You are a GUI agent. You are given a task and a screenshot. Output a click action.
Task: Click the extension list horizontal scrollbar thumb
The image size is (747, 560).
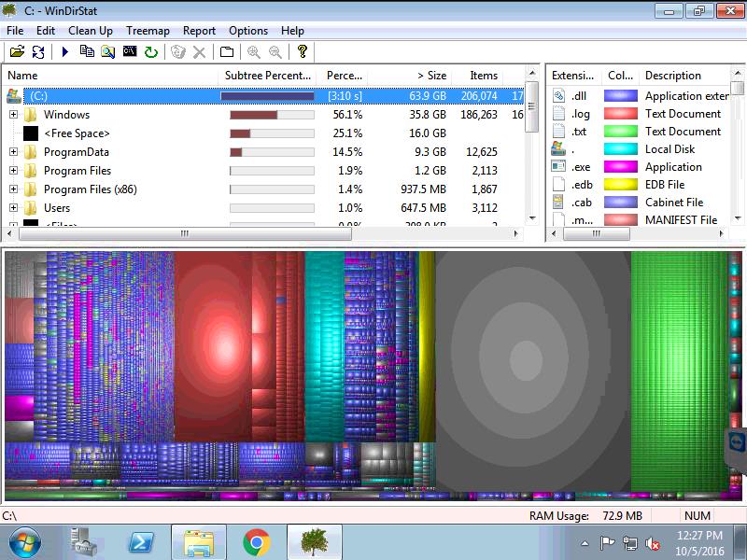(x=597, y=233)
